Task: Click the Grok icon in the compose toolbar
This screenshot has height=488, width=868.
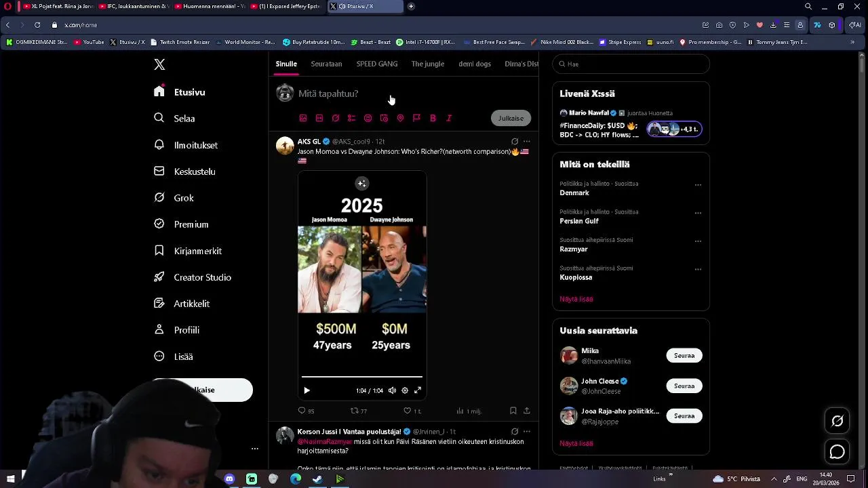Action: click(x=336, y=118)
